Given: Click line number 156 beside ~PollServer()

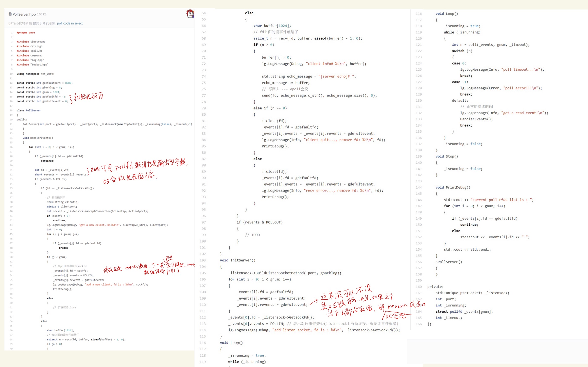Looking at the screenshot, I should point(419,262).
